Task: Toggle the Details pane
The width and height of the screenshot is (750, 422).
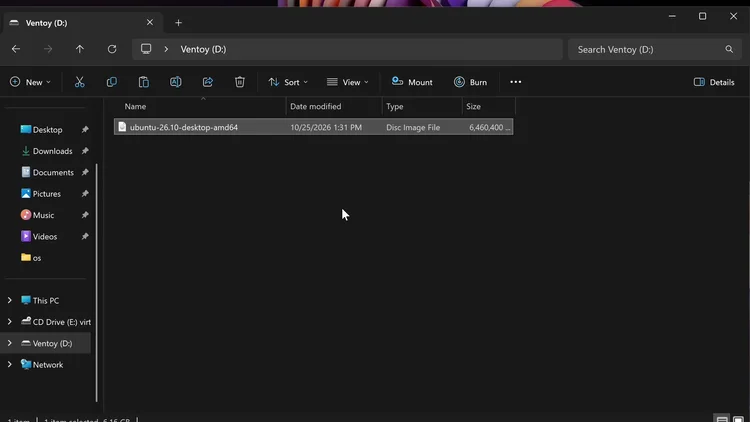Action: click(x=714, y=82)
